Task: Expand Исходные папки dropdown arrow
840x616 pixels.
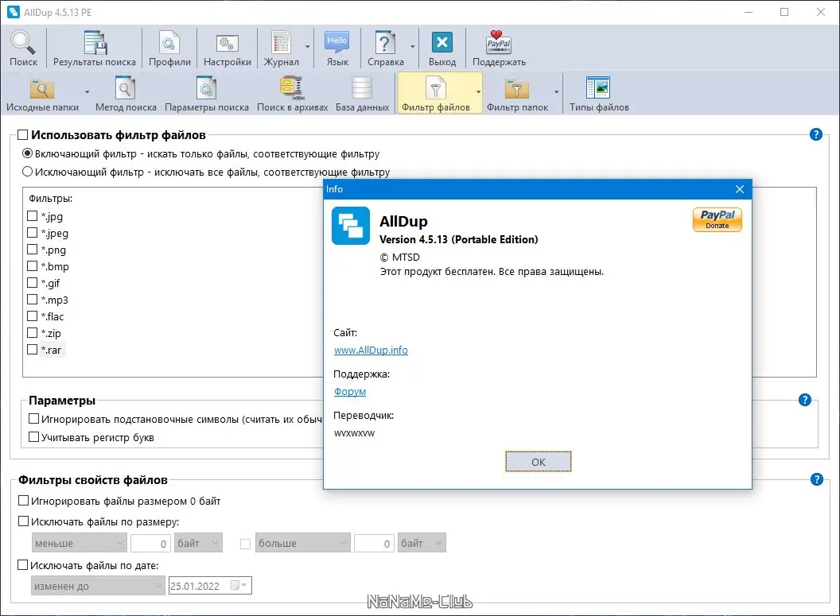Action: coord(87,92)
